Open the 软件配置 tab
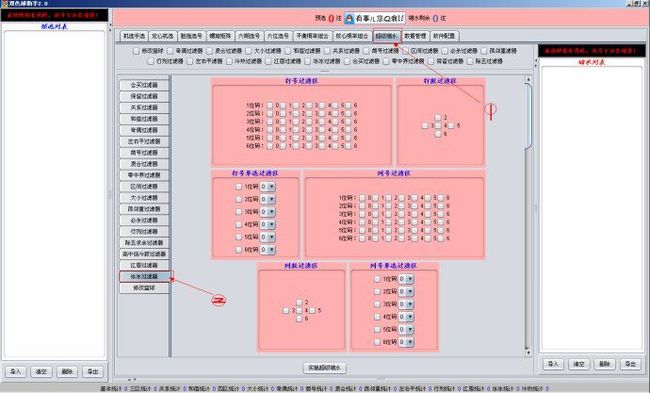Viewport: 650px width, 393px height. (444, 36)
